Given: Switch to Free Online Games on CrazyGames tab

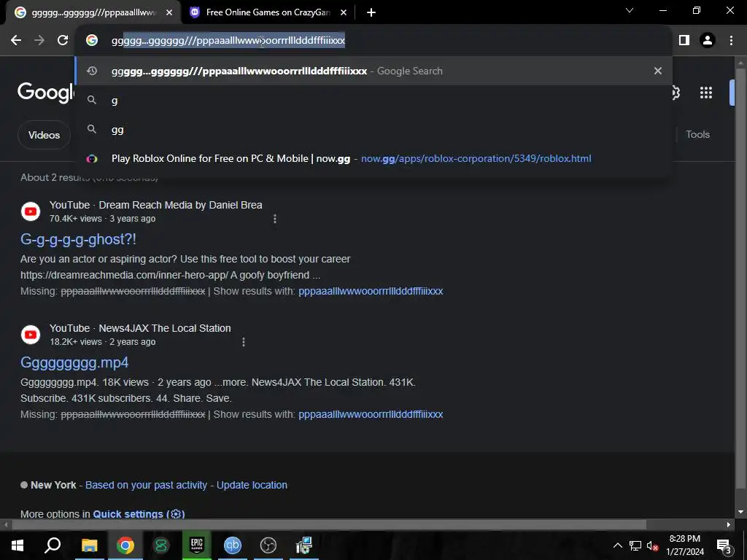Looking at the screenshot, I should (268, 13).
